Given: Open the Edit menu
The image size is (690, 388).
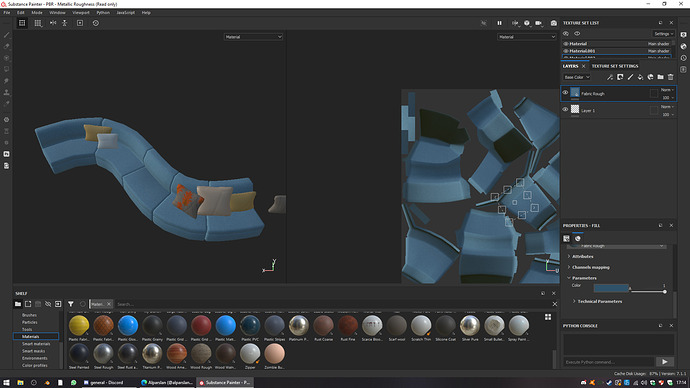Looking at the screenshot, I should (x=21, y=13).
